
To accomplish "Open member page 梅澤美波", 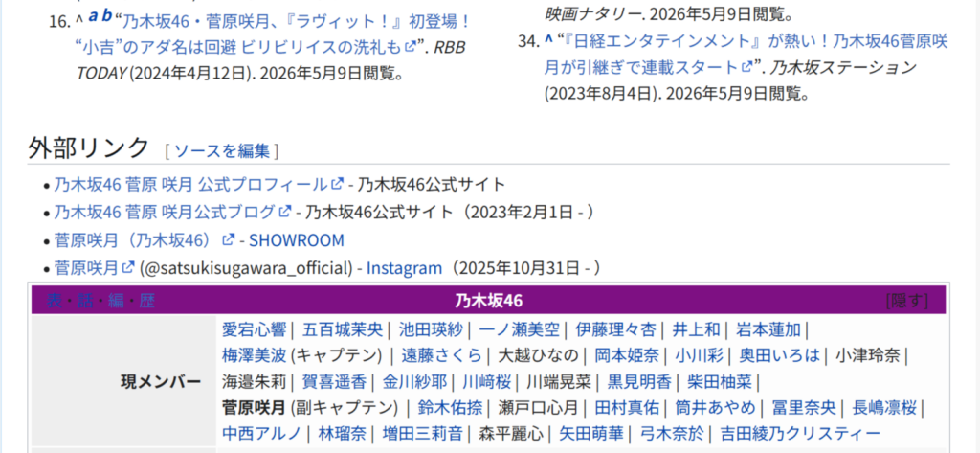I will click(x=254, y=356).
